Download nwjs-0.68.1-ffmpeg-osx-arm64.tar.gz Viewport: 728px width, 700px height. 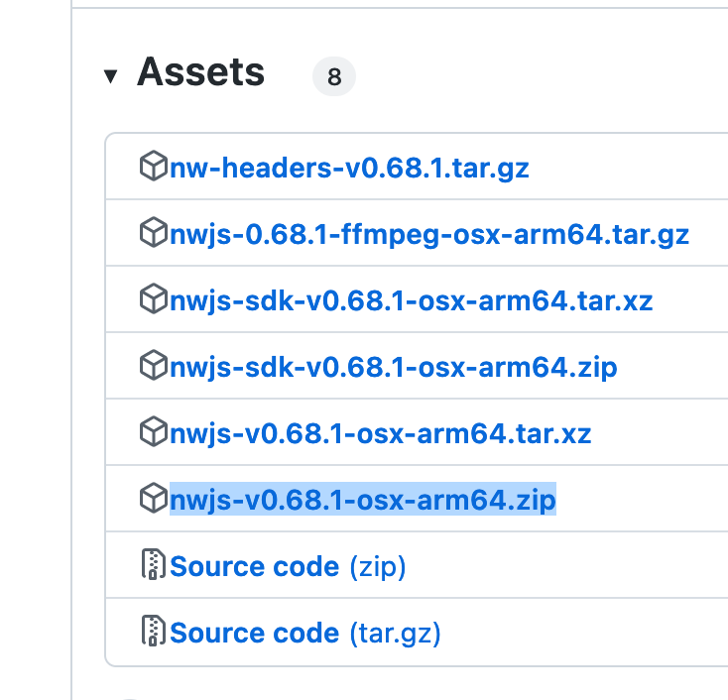pyautogui.click(x=429, y=234)
